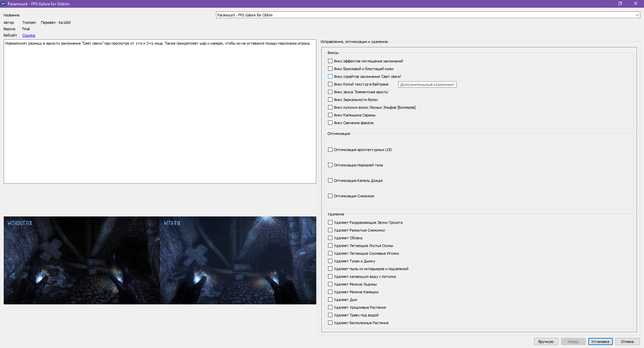This screenshot has height=348, width=644.
Task: Click the 'Фиксы' group heading
Action: [333, 53]
